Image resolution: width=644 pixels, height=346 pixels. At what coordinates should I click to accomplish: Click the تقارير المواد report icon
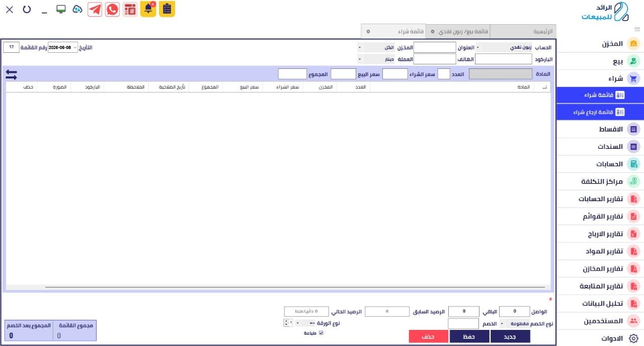634,251
